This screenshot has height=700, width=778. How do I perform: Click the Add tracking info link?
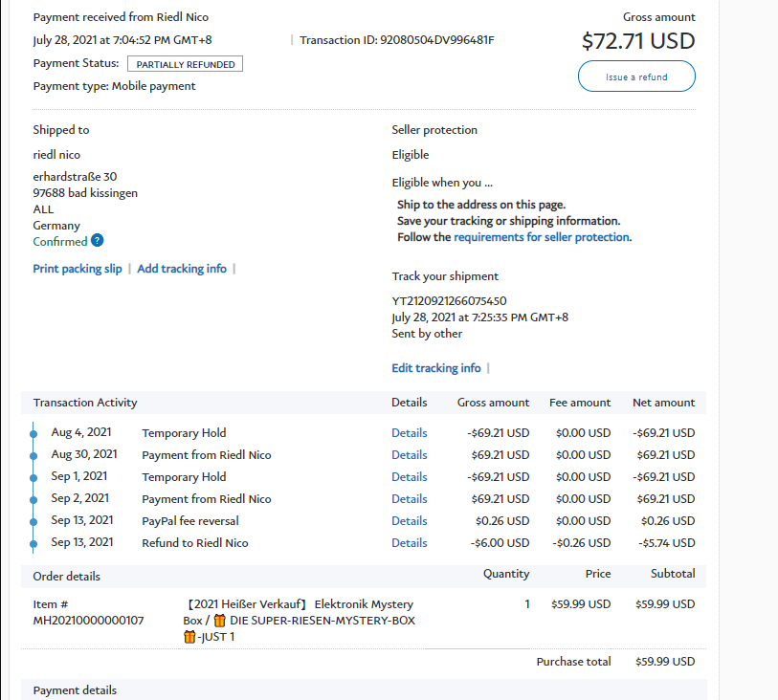(182, 269)
